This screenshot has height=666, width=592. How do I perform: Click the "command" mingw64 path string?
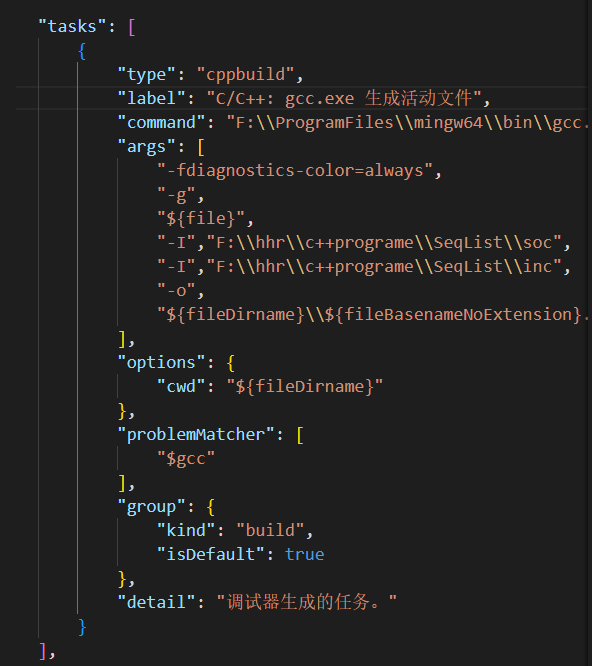(x=408, y=123)
